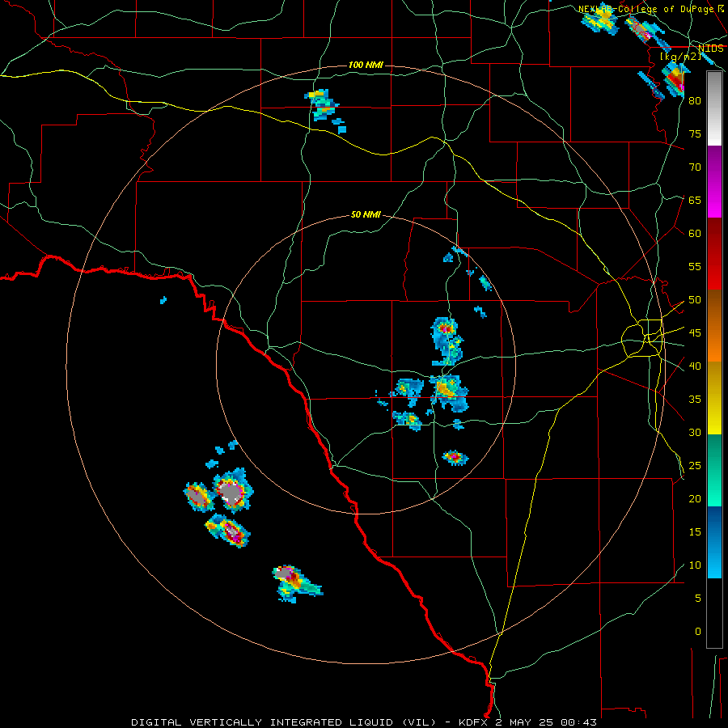Image resolution: width=728 pixels, height=728 pixels.
Task: Click the "0" value on the scale
Action: point(698,632)
